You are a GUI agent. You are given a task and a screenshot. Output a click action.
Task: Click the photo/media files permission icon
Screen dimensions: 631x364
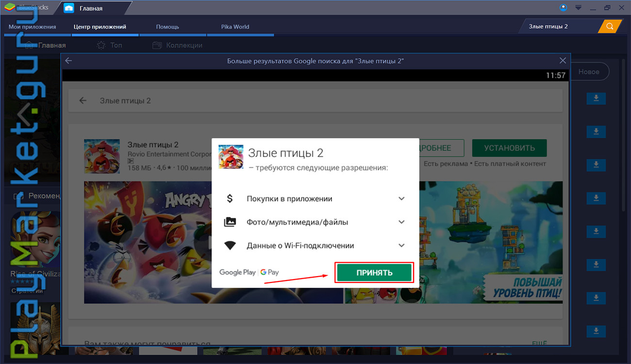tap(230, 222)
